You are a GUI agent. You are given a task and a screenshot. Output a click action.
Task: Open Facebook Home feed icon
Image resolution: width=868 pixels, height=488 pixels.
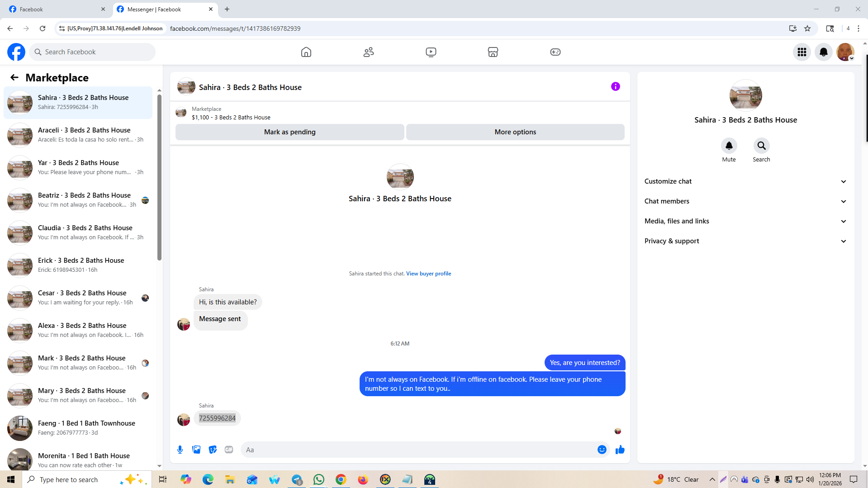(x=306, y=52)
